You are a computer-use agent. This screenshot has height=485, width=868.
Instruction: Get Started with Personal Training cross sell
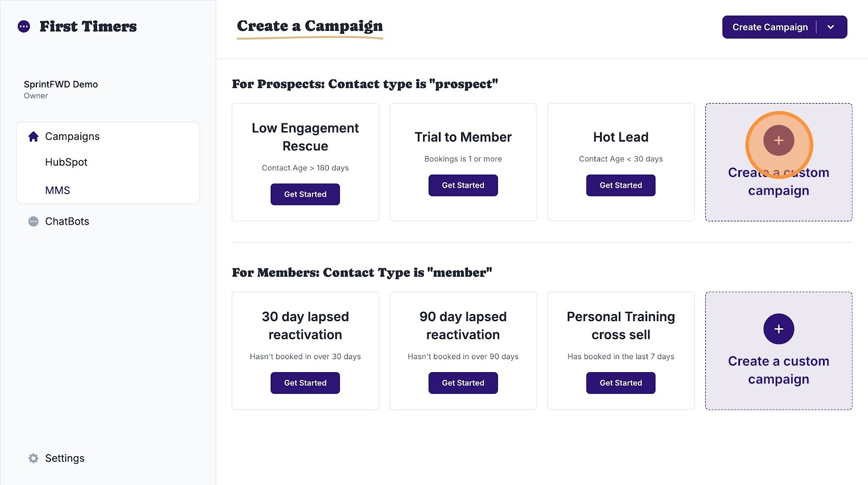coord(621,383)
